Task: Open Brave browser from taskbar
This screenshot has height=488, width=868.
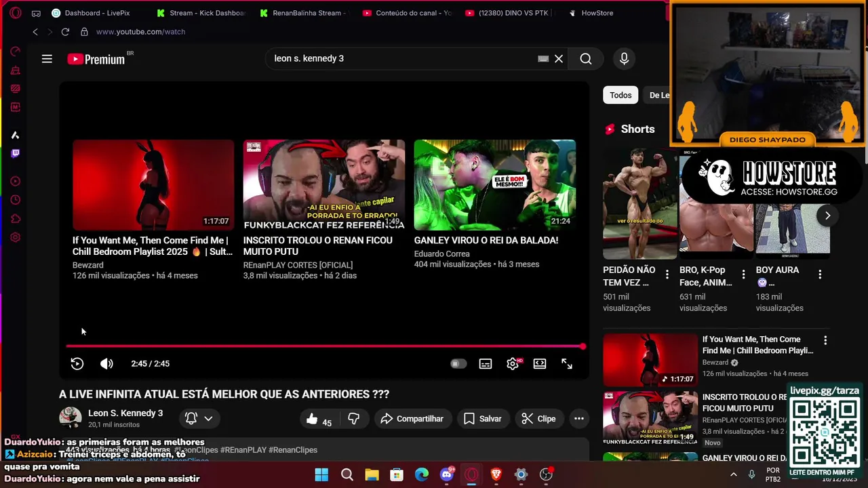Action: click(496, 474)
